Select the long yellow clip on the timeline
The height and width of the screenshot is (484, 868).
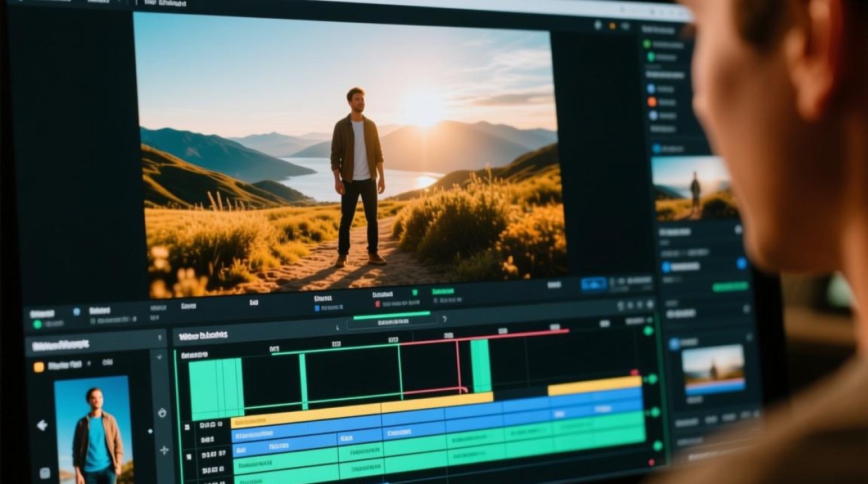pyautogui.click(x=362, y=410)
